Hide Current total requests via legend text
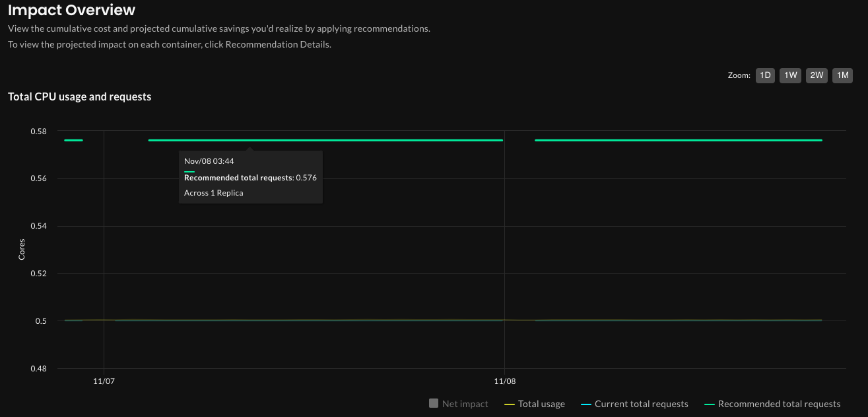This screenshot has height=417, width=868. pos(641,404)
